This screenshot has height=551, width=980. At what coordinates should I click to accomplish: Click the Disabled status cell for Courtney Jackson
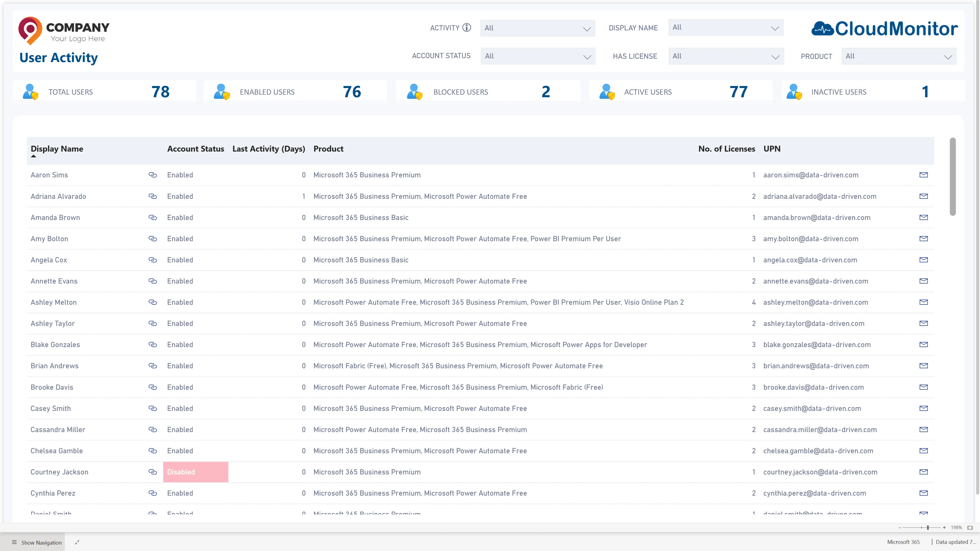pyautogui.click(x=196, y=472)
